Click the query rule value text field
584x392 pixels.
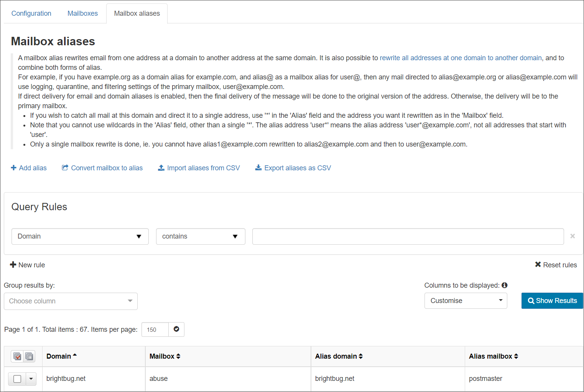(x=408, y=237)
